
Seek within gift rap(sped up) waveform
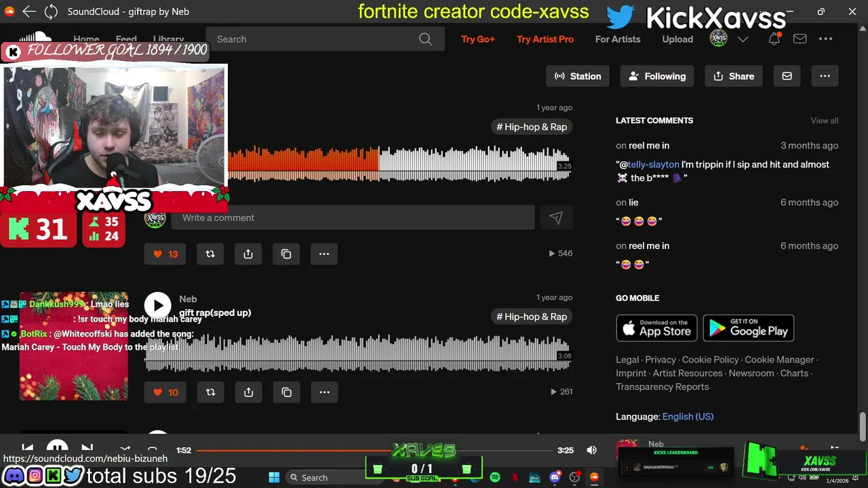(x=358, y=353)
